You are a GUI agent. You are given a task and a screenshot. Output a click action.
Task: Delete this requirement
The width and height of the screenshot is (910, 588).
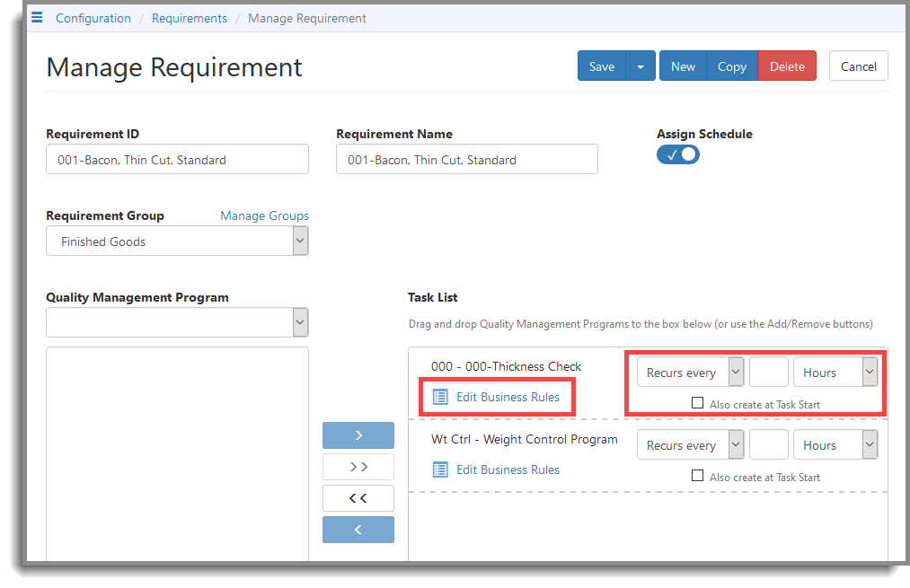(787, 66)
